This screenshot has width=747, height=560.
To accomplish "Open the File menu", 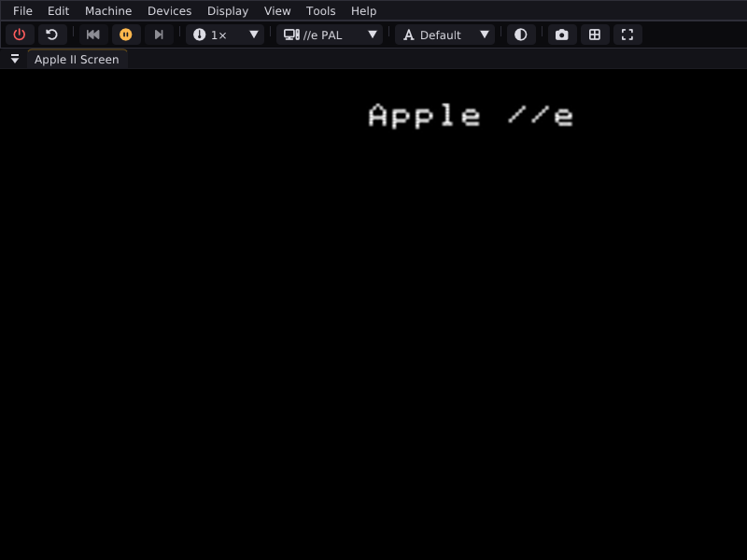I will click(x=22, y=11).
